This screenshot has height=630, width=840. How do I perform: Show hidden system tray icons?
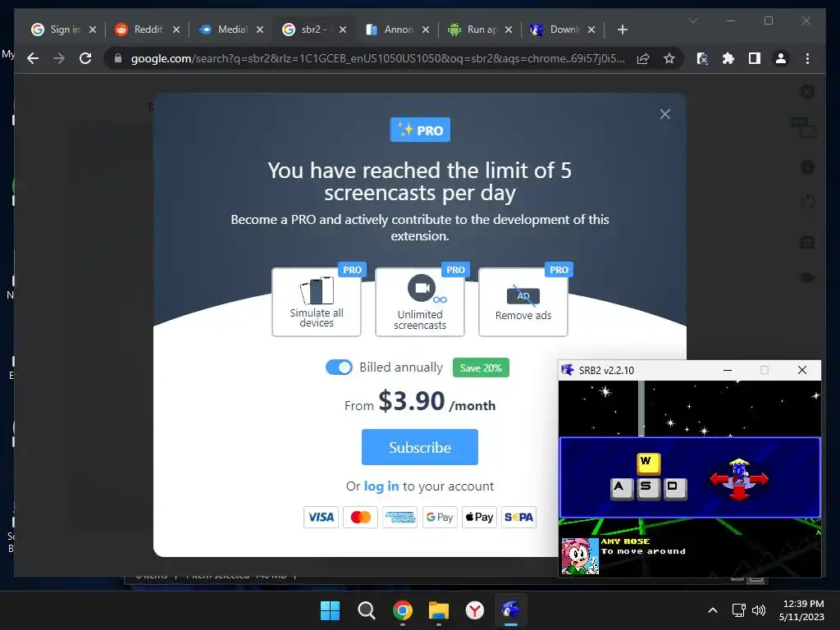(713, 610)
